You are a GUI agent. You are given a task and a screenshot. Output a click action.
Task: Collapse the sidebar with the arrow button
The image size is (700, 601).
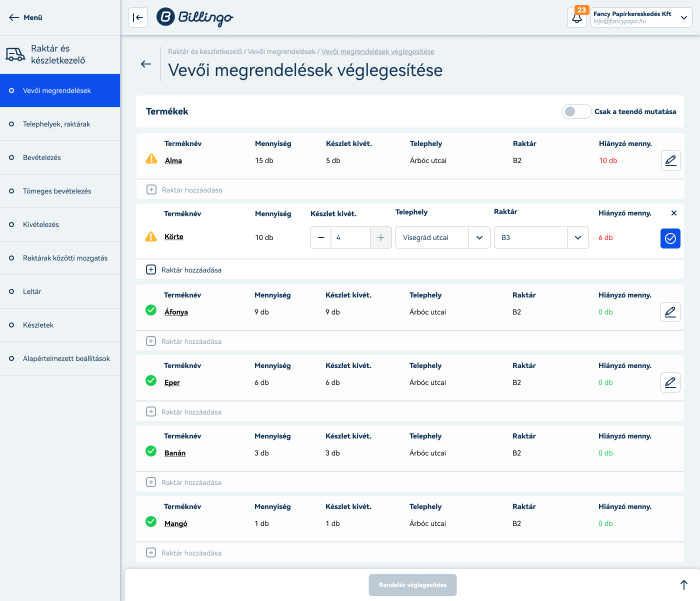coord(138,17)
